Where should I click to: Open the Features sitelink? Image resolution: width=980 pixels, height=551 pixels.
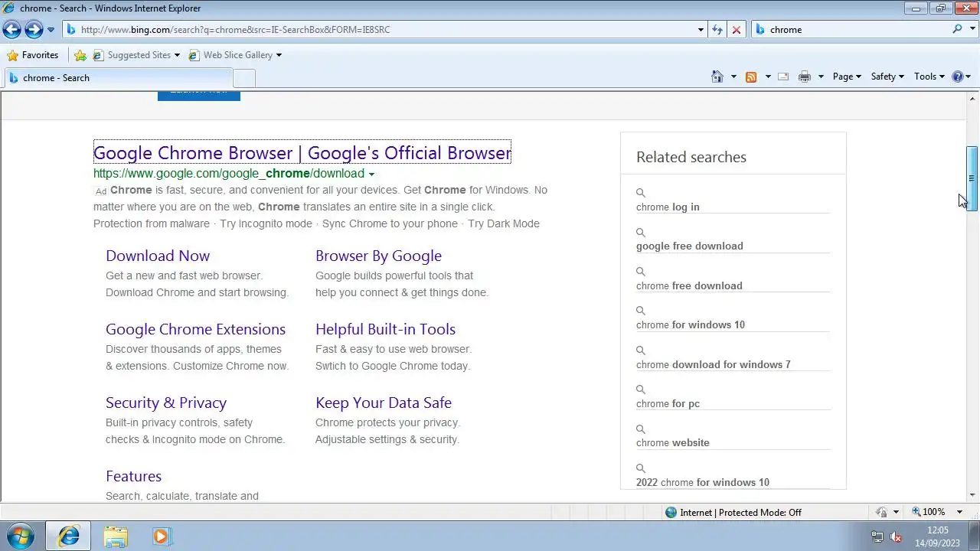click(x=133, y=476)
